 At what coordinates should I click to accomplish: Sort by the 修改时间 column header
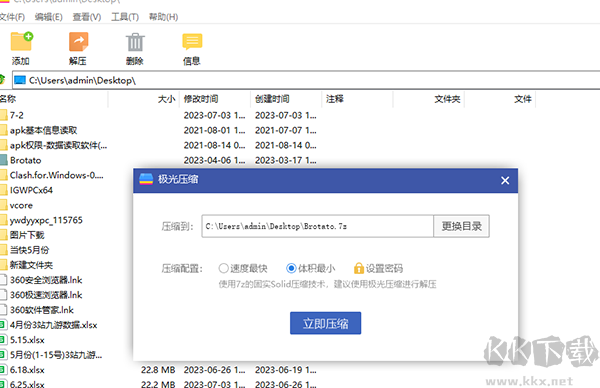215,99
